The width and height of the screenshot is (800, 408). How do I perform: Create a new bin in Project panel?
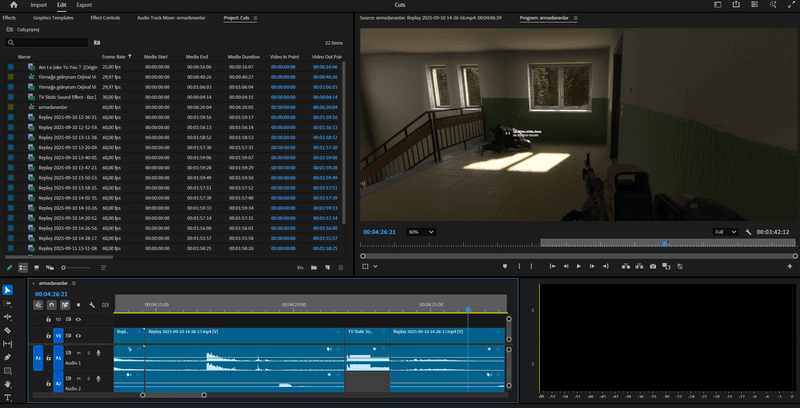pyautogui.click(x=314, y=267)
